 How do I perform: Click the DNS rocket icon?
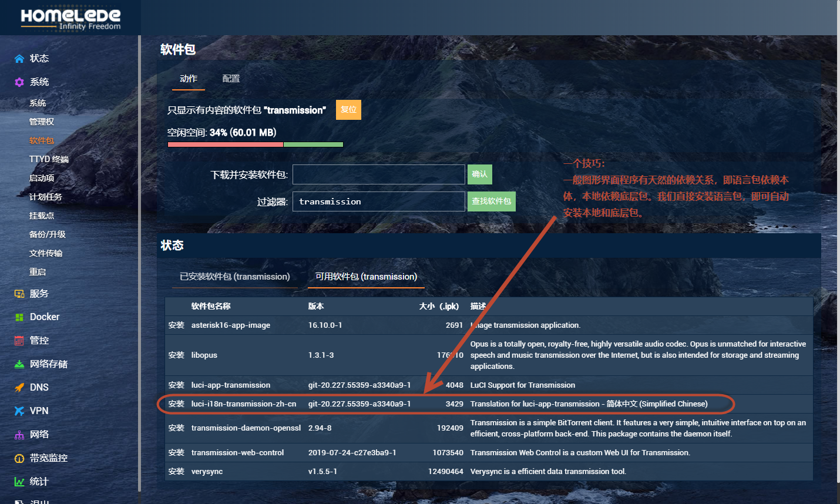click(19, 387)
